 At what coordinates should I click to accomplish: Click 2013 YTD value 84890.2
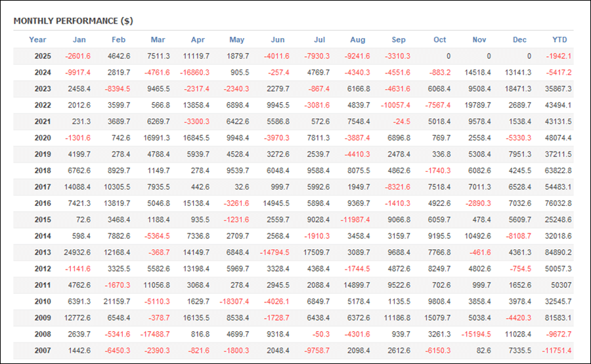click(x=557, y=253)
